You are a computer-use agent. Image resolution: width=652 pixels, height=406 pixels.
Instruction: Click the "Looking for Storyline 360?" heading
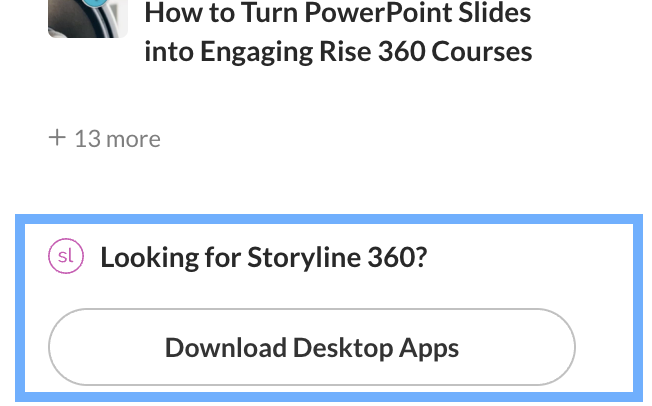[x=264, y=258]
